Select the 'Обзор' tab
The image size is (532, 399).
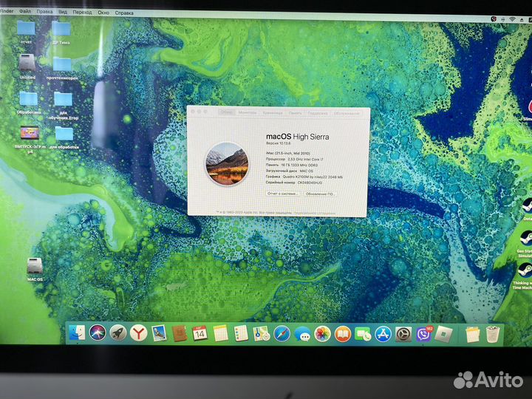(226, 112)
